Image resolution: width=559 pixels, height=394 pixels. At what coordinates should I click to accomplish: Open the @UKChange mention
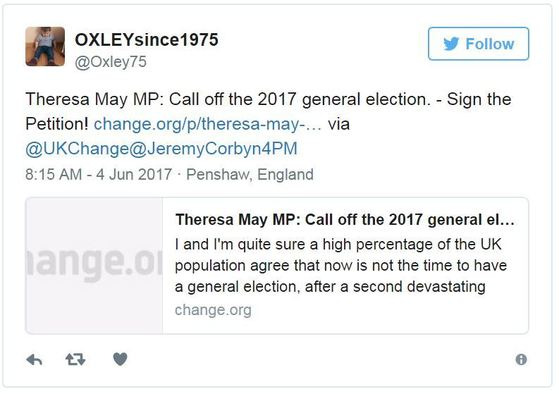(77, 149)
